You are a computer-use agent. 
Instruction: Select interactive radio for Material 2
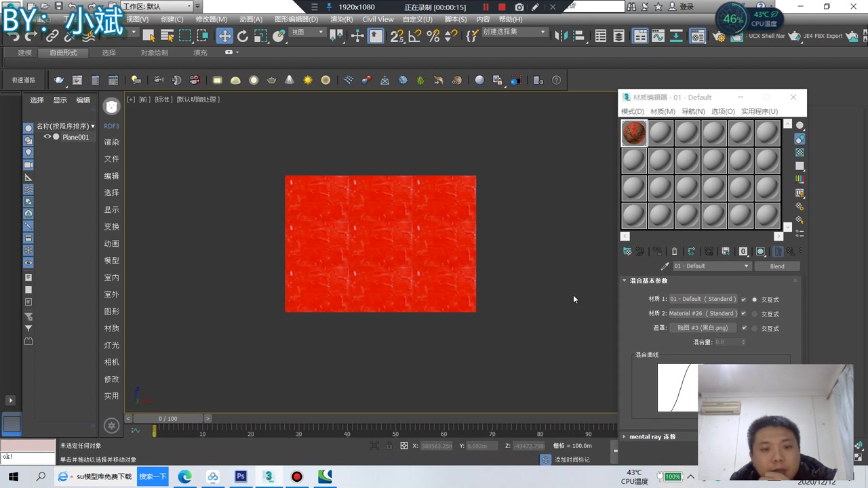[x=755, y=314]
